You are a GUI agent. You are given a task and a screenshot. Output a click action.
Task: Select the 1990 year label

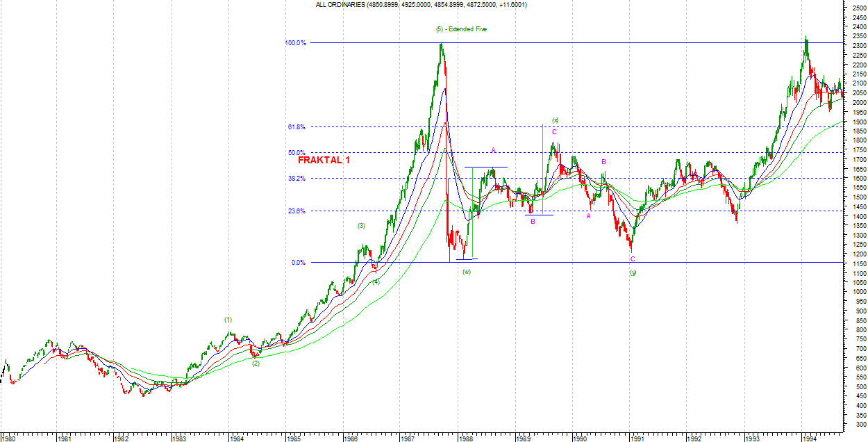[x=581, y=439]
